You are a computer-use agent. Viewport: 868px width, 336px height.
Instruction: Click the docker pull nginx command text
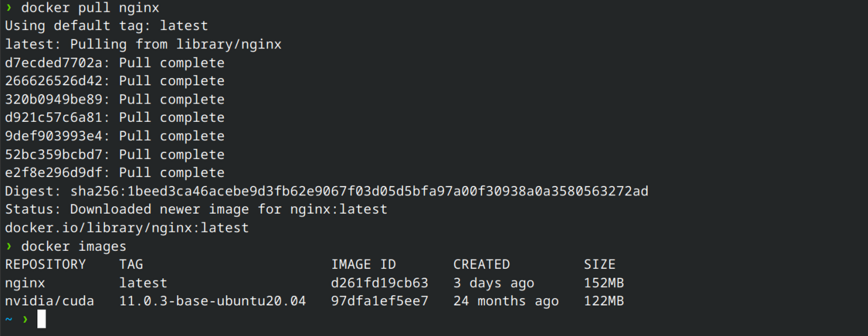pyautogui.click(x=90, y=8)
